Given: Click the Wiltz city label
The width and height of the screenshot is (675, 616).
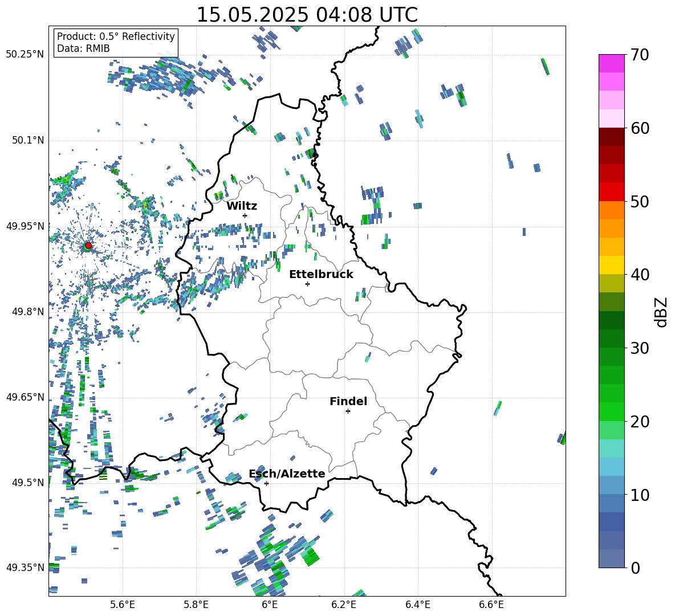Looking at the screenshot, I should 242,206.
